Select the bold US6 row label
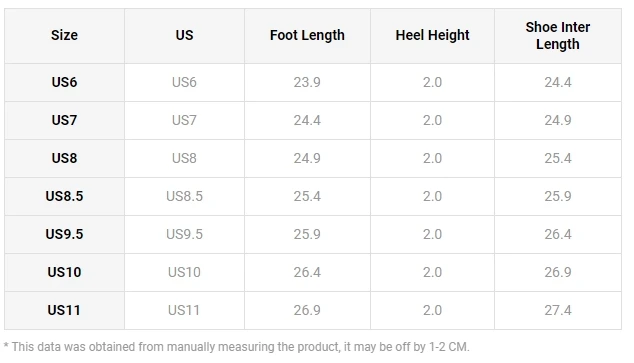Screen dimensions: 634x363 tap(64, 82)
